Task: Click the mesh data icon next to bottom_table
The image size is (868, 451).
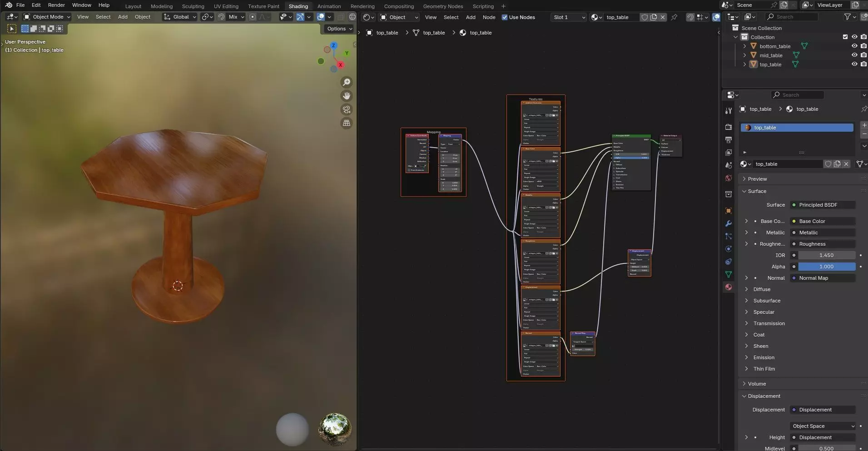Action: 804,46
